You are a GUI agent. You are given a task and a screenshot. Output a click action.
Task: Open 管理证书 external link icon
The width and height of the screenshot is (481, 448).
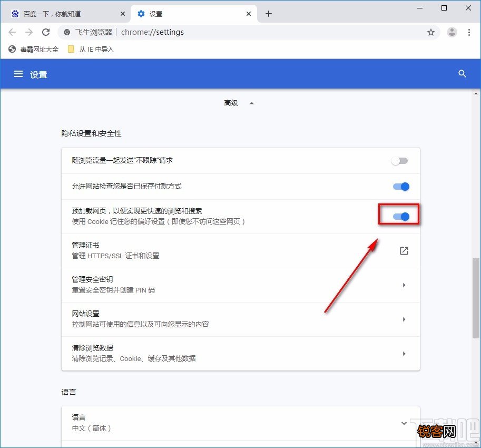click(404, 251)
